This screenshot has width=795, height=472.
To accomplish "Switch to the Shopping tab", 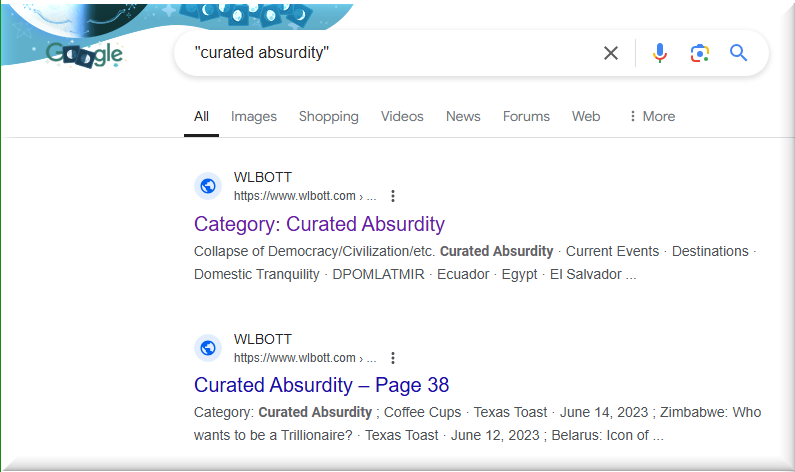I will pos(328,116).
